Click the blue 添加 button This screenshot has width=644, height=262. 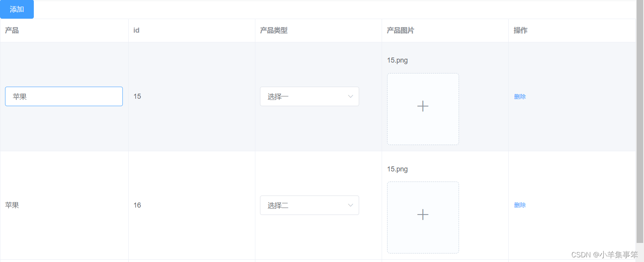pos(17,9)
